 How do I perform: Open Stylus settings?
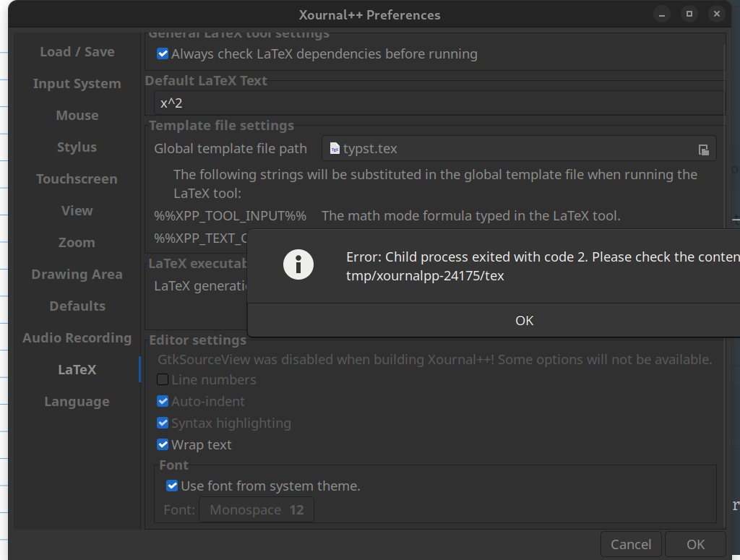77,147
